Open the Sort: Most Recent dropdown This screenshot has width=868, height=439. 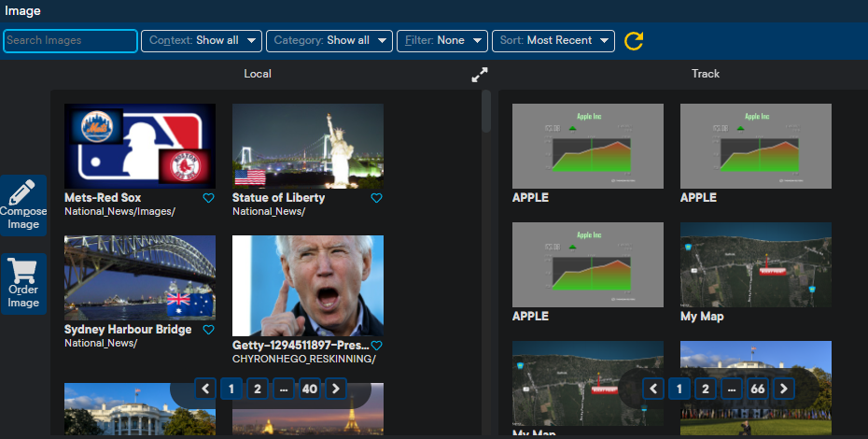click(553, 41)
